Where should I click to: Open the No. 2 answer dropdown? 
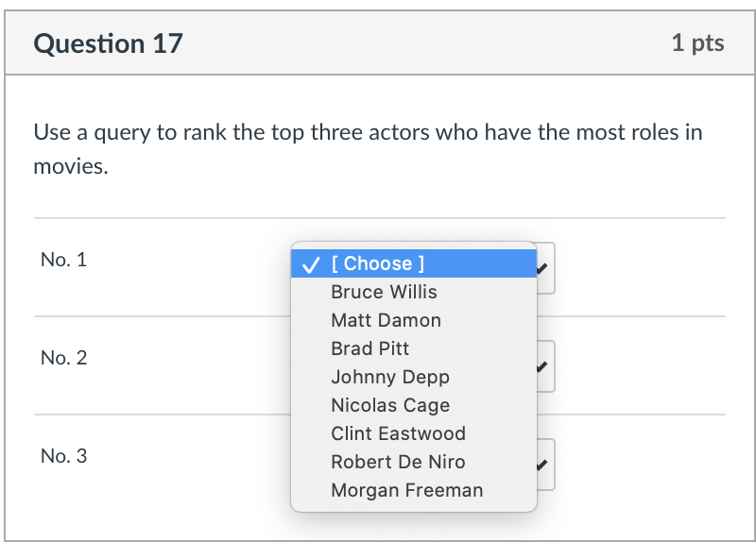coord(543,365)
